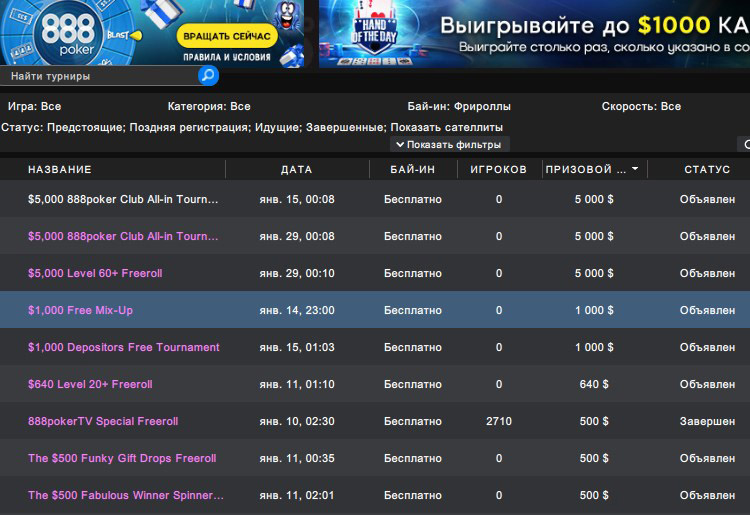Click date 'янв. 11, 02:01'

tap(297, 495)
